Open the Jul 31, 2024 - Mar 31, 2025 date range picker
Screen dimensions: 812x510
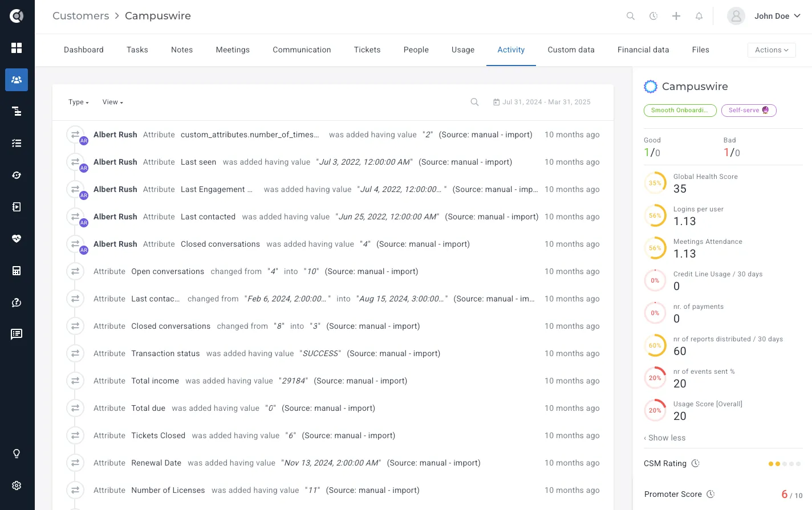pyautogui.click(x=542, y=102)
